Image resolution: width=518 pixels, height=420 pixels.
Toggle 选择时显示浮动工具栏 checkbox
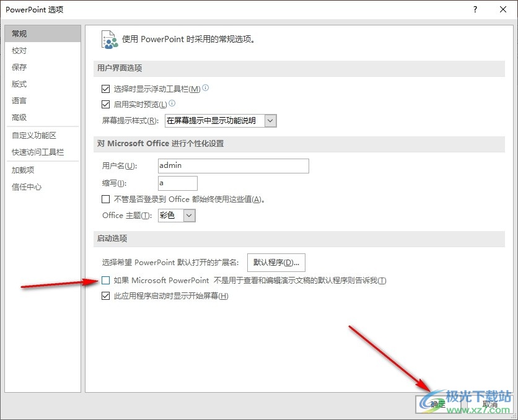[x=105, y=89]
